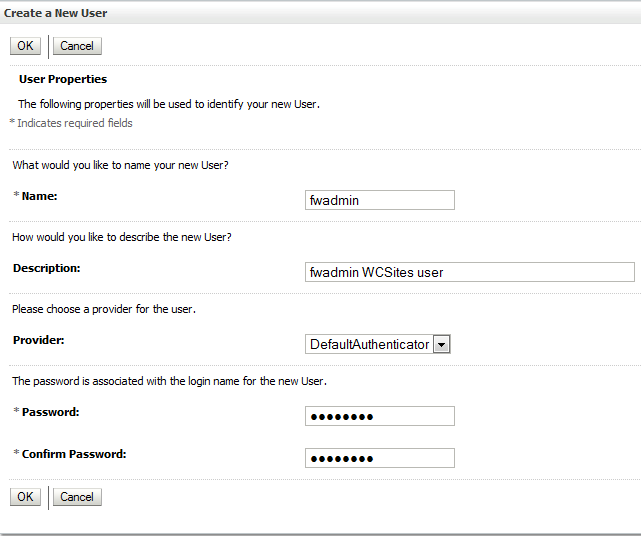Viewport: 641px width, 536px height.
Task: Click the 'Password:' label
Action: point(50,412)
